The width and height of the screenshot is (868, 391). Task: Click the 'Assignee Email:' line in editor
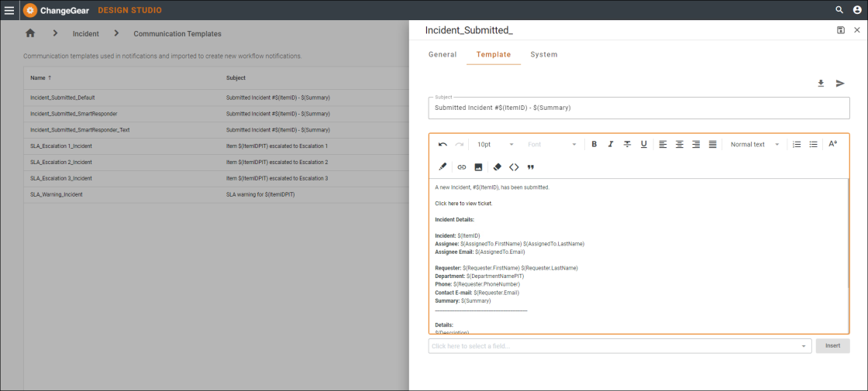[x=480, y=252]
